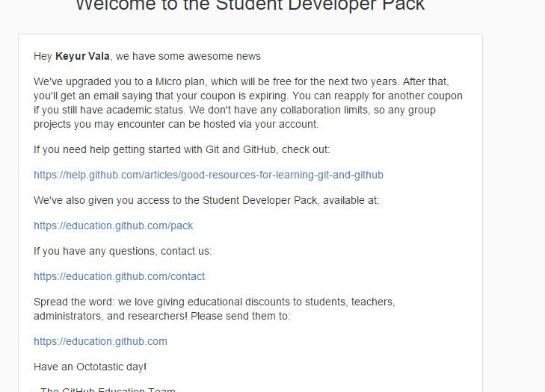Click the GitHub Education Team signature line
The width and height of the screenshot is (545, 392).
pyautogui.click(x=105, y=389)
